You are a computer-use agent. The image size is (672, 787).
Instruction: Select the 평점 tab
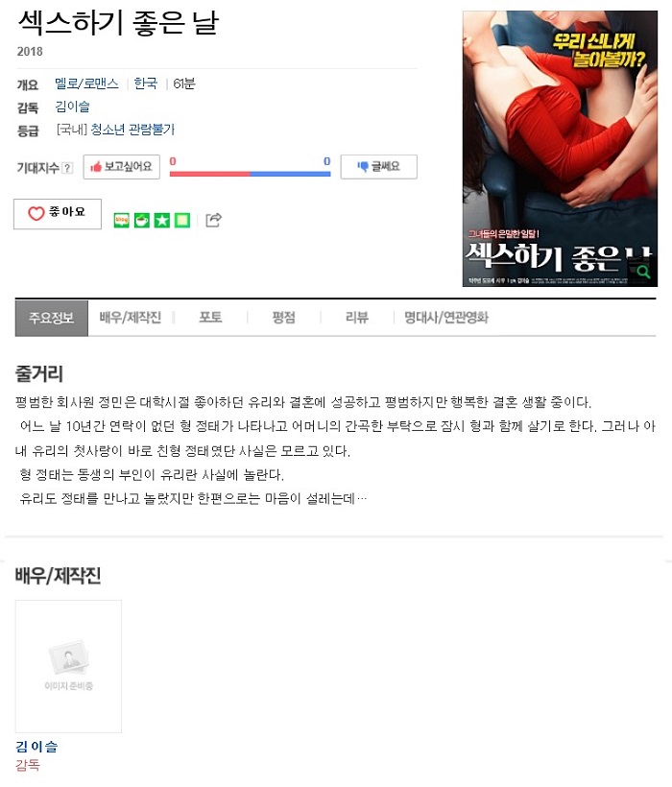(284, 318)
